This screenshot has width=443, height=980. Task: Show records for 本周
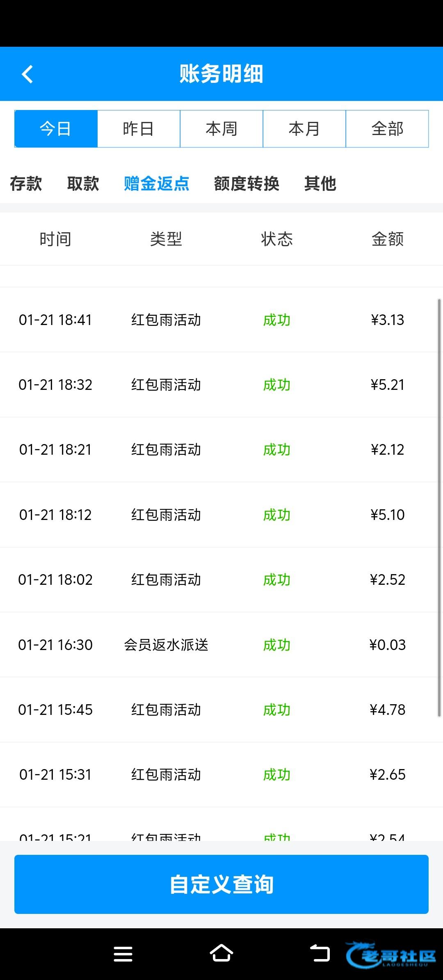coord(221,129)
